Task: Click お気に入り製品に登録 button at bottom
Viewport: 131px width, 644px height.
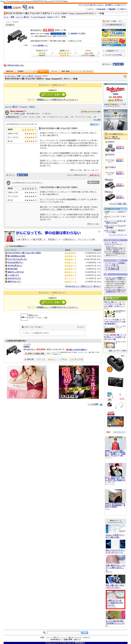Action: 35,353
